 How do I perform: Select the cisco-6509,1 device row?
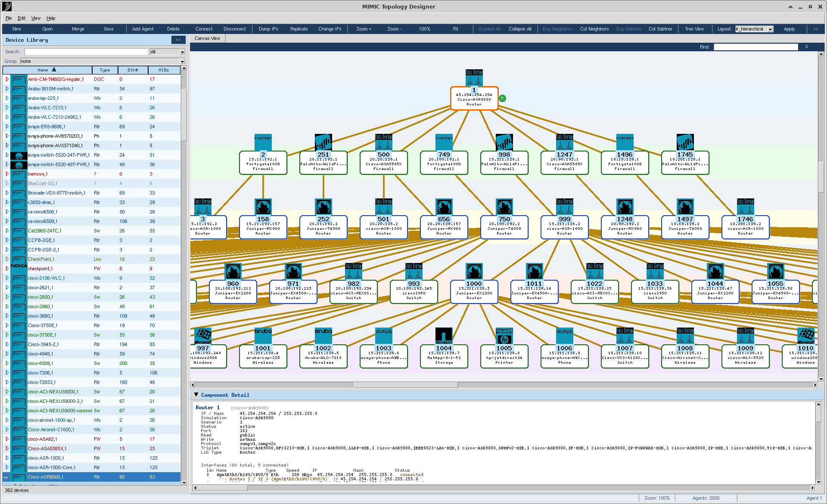(91, 363)
